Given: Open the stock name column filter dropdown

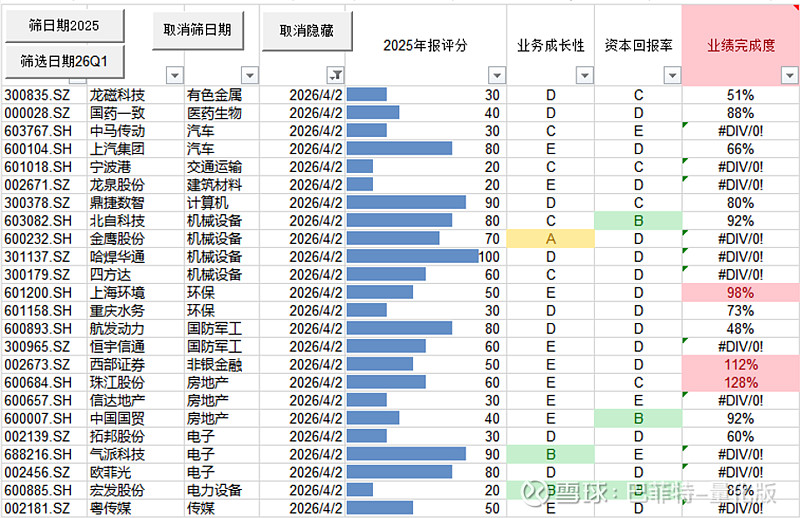Looking at the screenshot, I should [x=174, y=76].
